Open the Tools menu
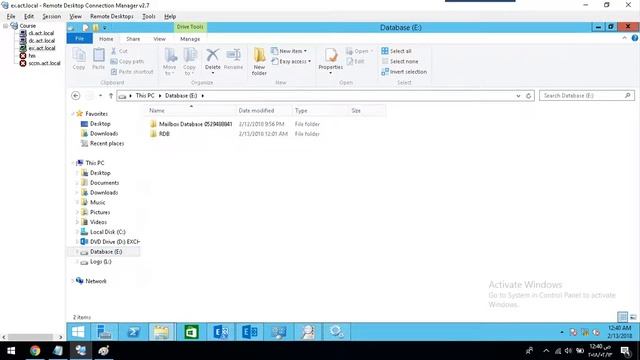Viewport: 640px width, 360px height. (x=149, y=16)
